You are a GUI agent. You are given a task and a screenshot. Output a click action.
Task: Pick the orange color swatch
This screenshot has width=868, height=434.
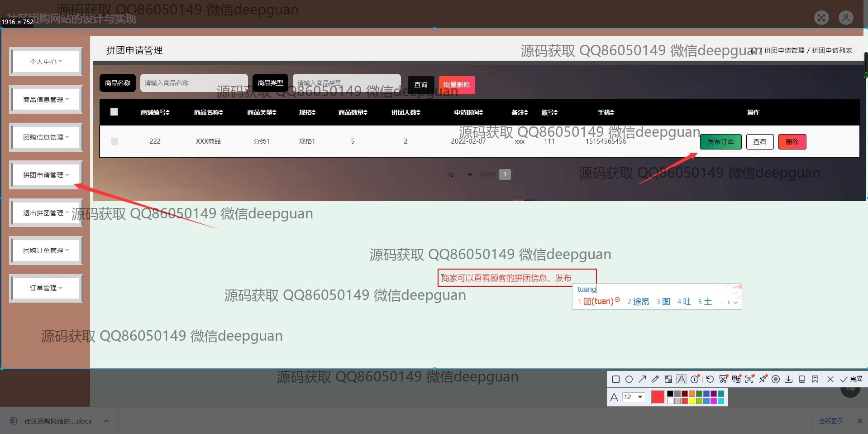(692, 394)
